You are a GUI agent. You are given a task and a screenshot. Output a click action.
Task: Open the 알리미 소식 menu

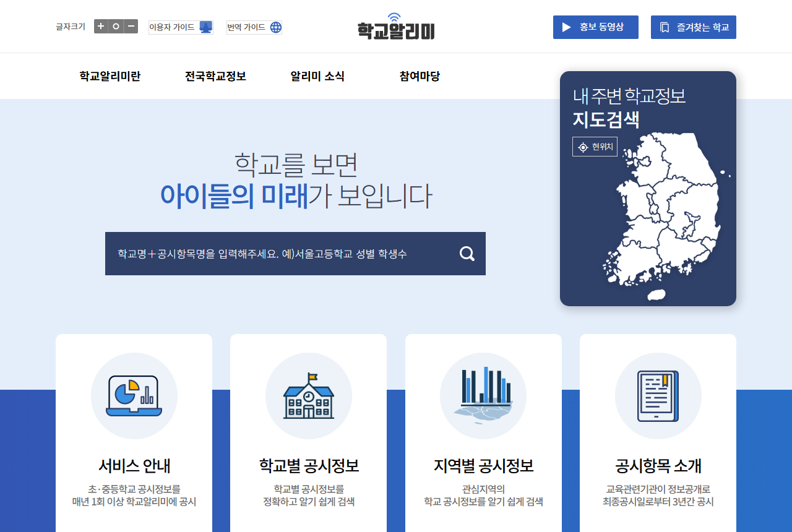317,76
